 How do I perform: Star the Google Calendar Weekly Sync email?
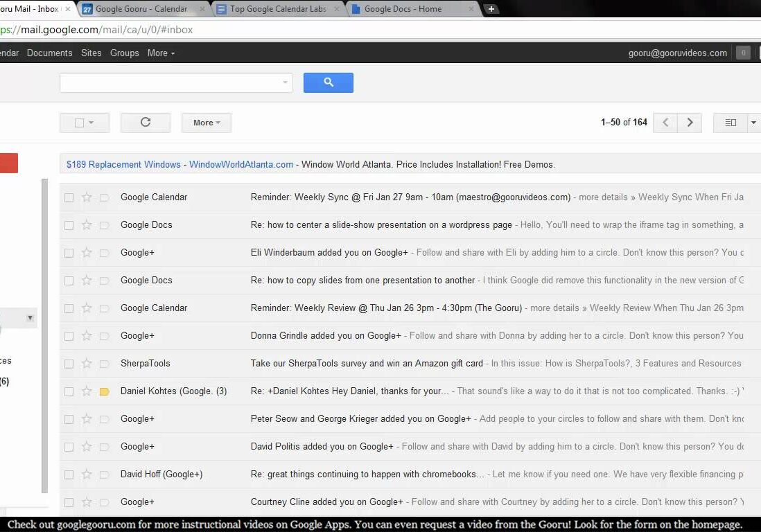tap(87, 197)
